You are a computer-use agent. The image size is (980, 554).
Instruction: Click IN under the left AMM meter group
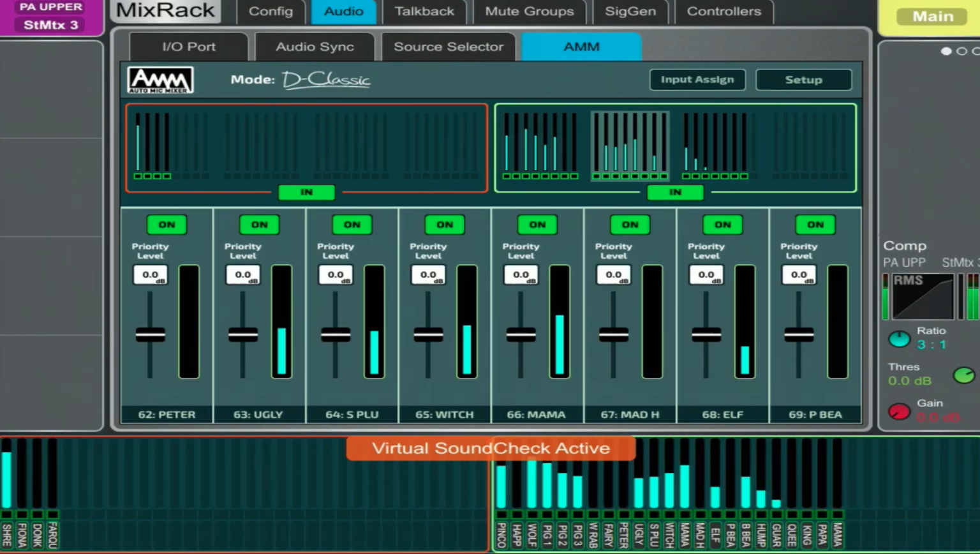[306, 191]
